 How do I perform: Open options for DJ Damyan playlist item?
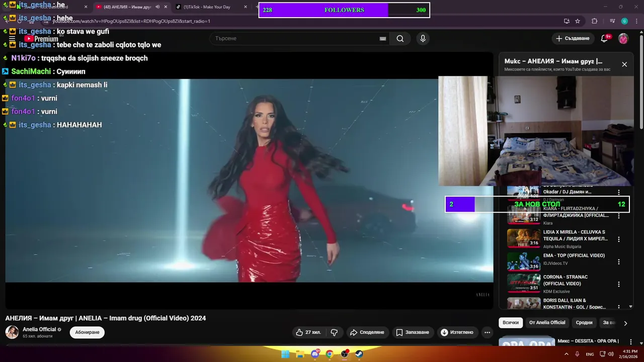tap(619, 193)
